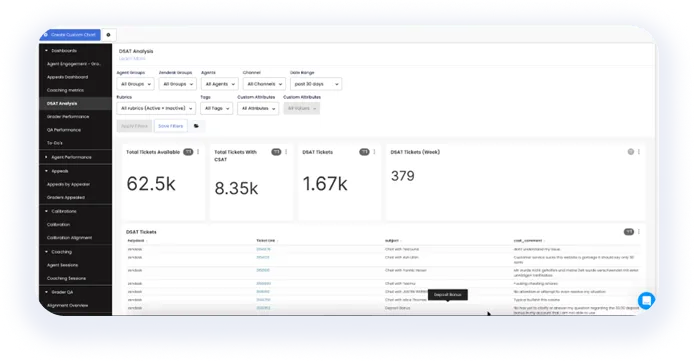The height and width of the screenshot is (361, 694).
Task: Click the folder icon next to Save Filters
Action: tap(196, 126)
